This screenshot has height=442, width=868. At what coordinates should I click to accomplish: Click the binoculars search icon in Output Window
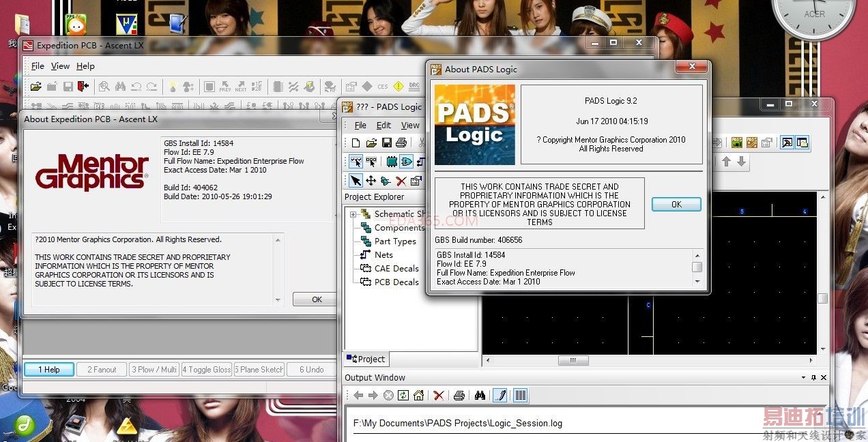480,395
